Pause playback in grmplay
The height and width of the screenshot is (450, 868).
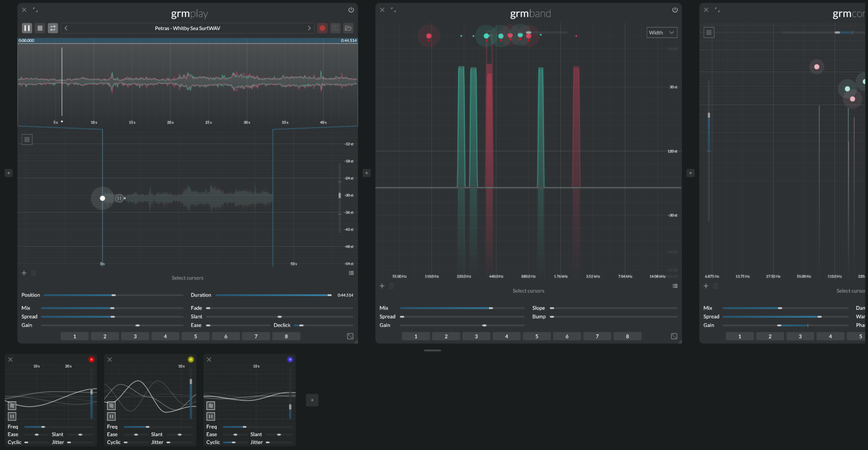27,28
